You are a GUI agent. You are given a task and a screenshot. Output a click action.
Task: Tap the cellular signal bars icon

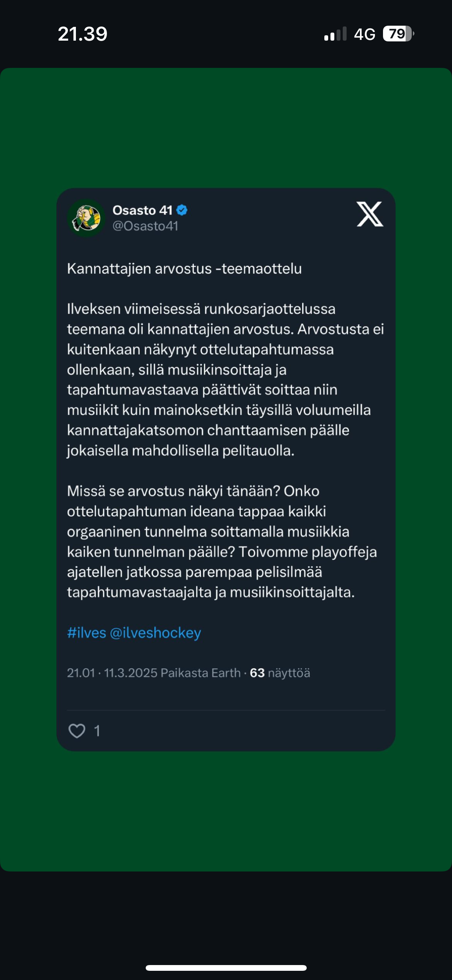point(335,34)
